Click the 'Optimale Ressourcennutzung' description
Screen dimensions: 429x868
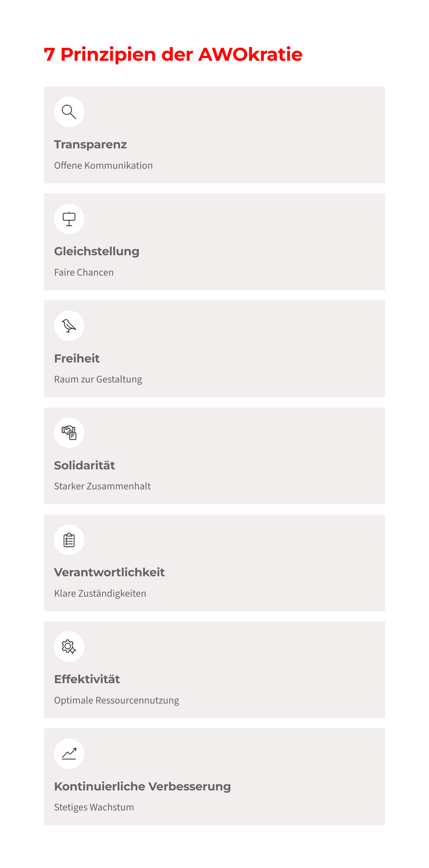coord(116,700)
